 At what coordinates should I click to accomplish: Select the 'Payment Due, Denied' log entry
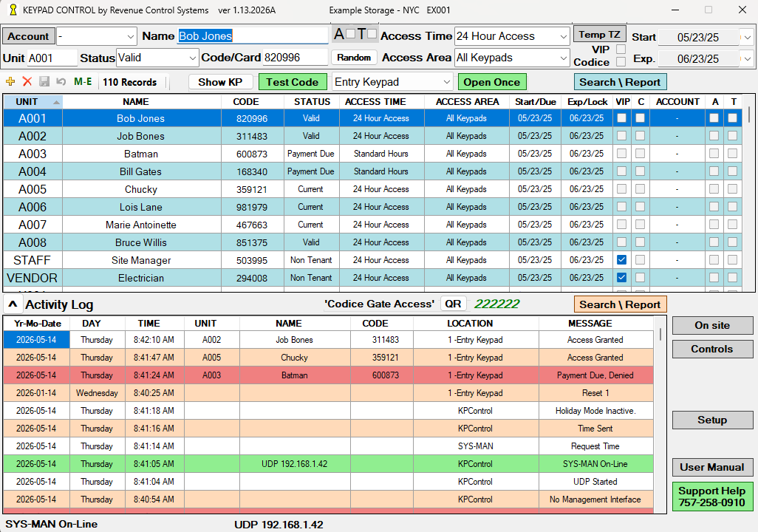[x=328, y=375]
